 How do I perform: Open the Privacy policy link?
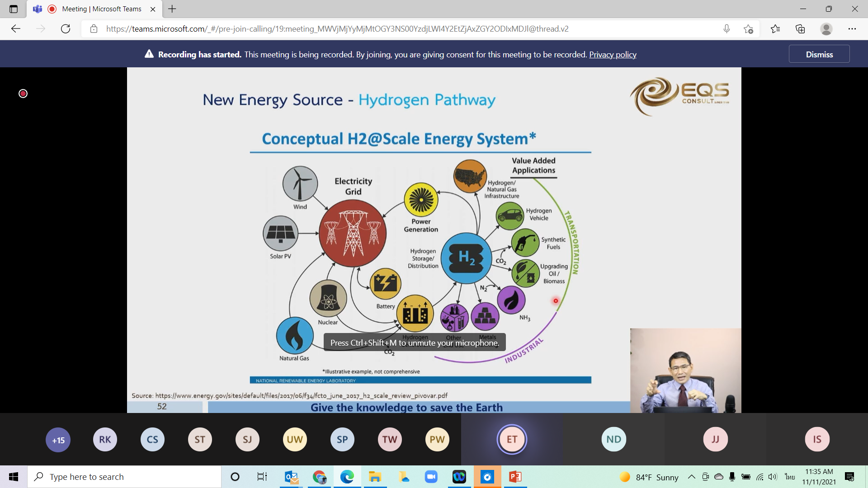click(613, 54)
